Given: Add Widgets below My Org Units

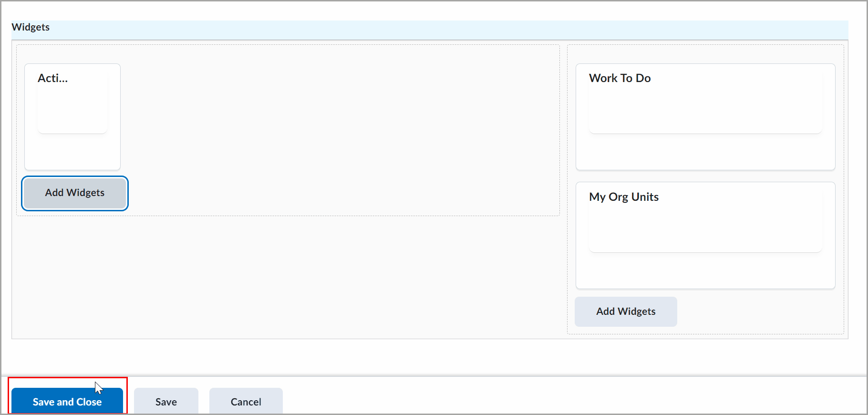Looking at the screenshot, I should click(626, 311).
